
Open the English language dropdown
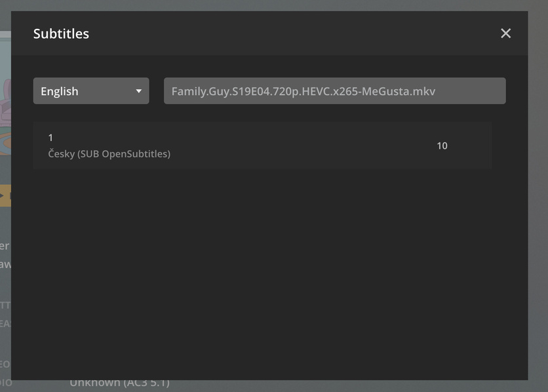pyautogui.click(x=91, y=91)
